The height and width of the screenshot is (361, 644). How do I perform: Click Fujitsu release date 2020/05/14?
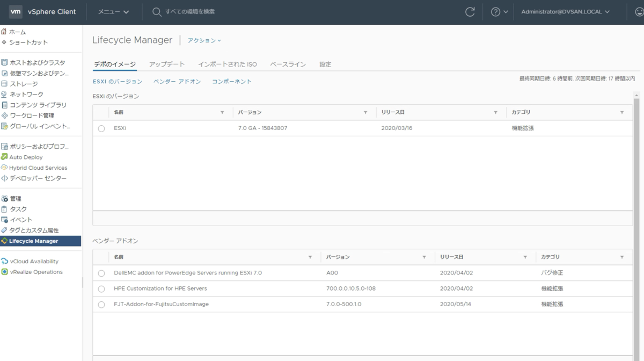[455, 305]
